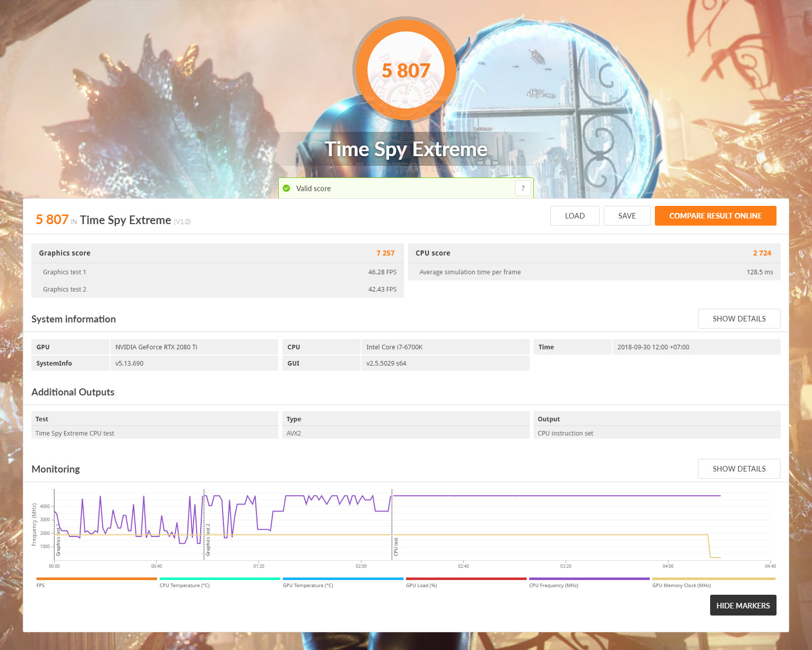Click Graphics test 1 result 46.28 FPS

(x=382, y=272)
